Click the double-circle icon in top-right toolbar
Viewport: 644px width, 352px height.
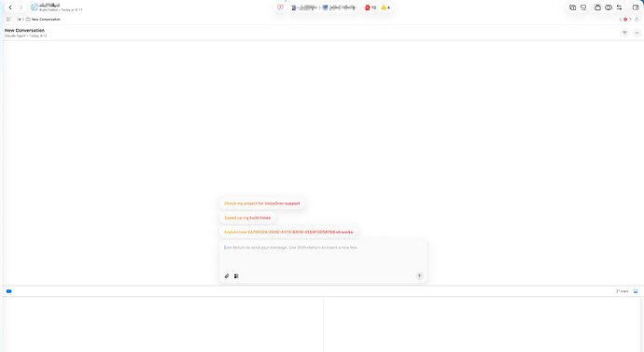[609, 7]
